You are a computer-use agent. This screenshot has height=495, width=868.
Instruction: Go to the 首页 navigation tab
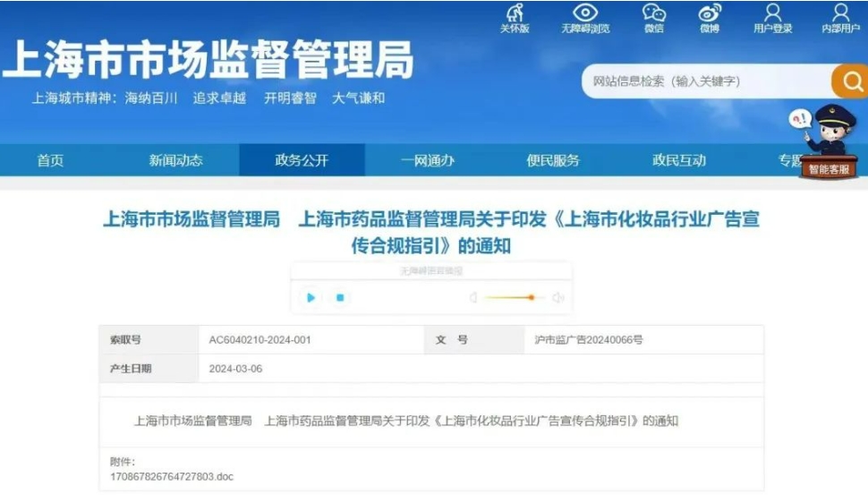tap(50, 160)
